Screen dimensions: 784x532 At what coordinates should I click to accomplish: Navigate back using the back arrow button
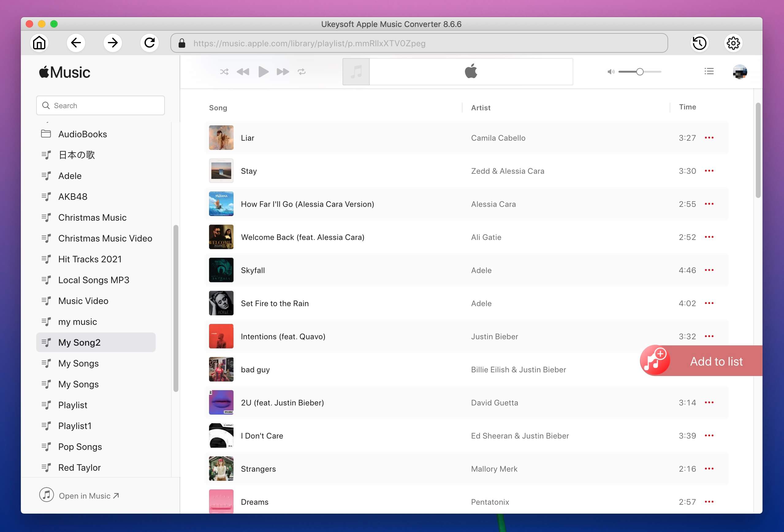click(x=76, y=43)
